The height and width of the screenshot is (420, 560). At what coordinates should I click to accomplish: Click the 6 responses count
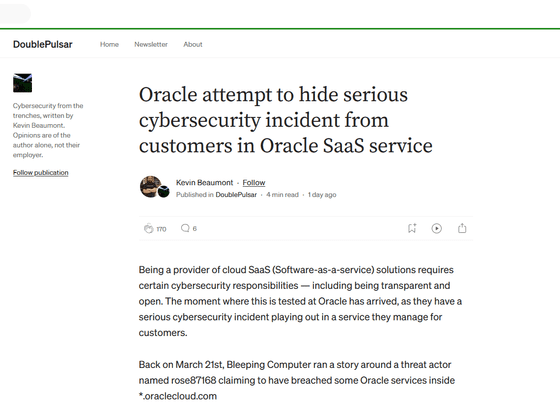click(x=195, y=229)
